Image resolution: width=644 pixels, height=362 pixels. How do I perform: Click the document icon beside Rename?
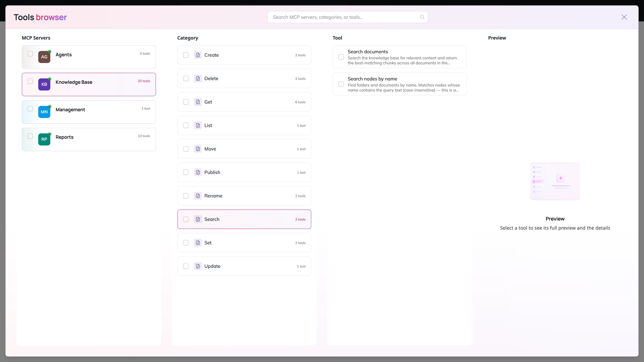[x=198, y=196]
